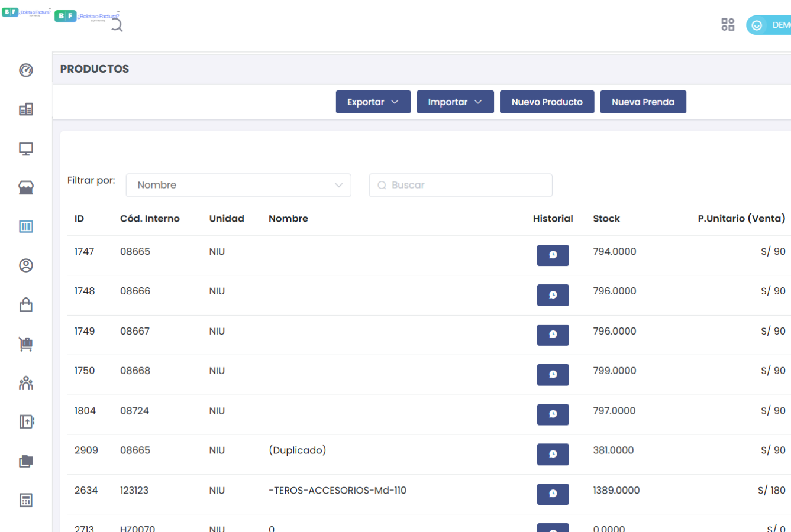The width and height of the screenshot is (791, 532).
Task: Click the shopping bag icon in sidebar
Action: pos(26,305)
